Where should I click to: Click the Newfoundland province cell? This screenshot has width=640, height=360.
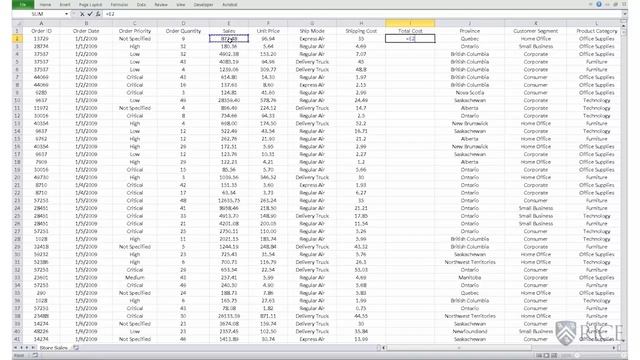(x=470, y=331)
